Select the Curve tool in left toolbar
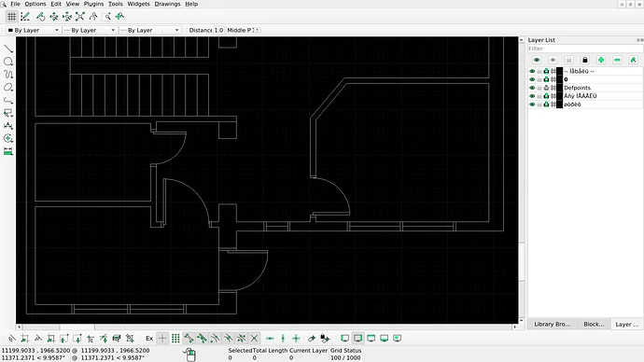This screenshot has width=644, height=362. 8,75
